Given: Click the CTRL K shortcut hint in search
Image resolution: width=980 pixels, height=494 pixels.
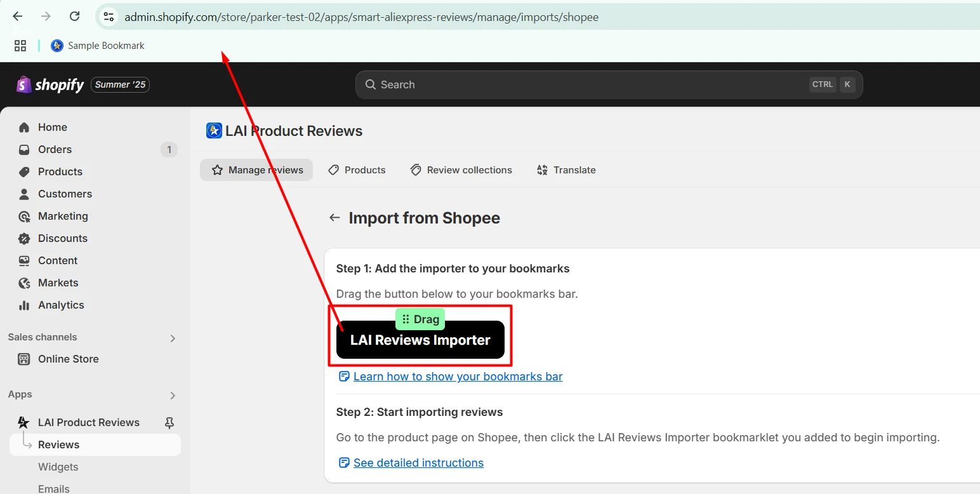Looking at the screenshot, I should (832, 84).
